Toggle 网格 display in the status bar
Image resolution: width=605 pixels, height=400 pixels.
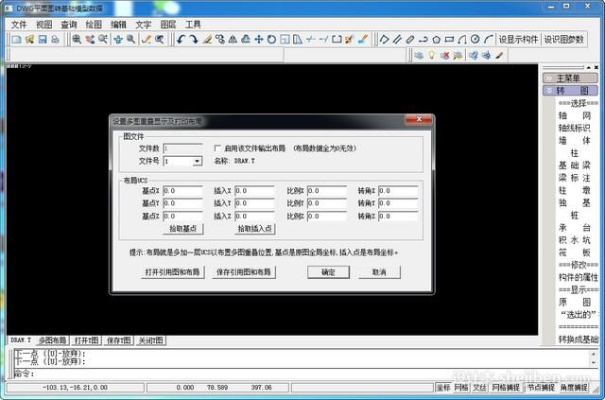461,387
